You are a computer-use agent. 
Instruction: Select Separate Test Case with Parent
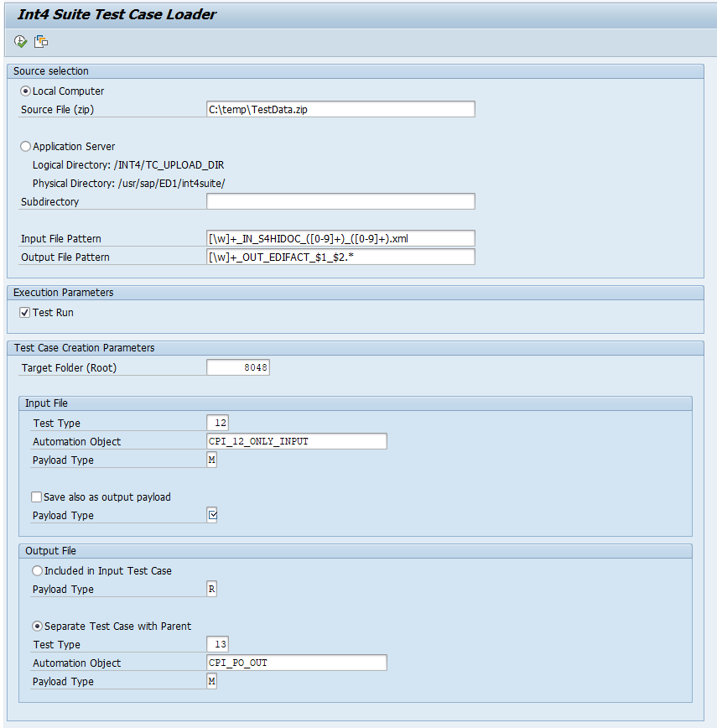[37, 626]
